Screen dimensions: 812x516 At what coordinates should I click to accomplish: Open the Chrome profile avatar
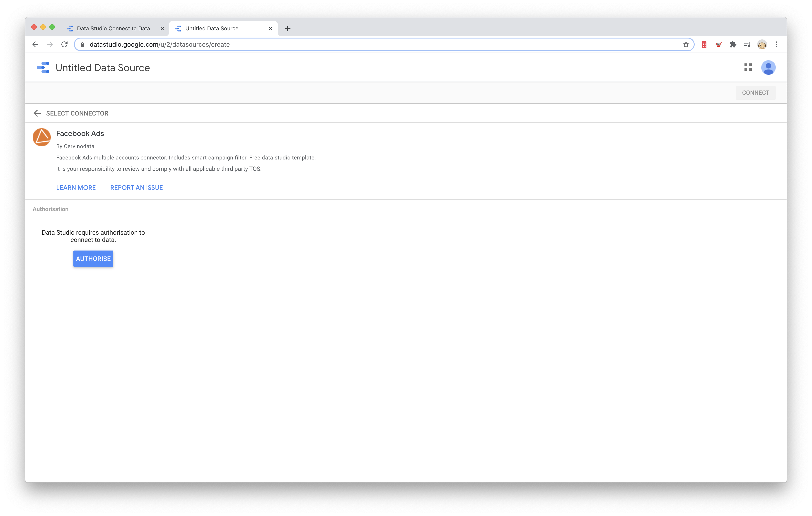tap(762, 44)
